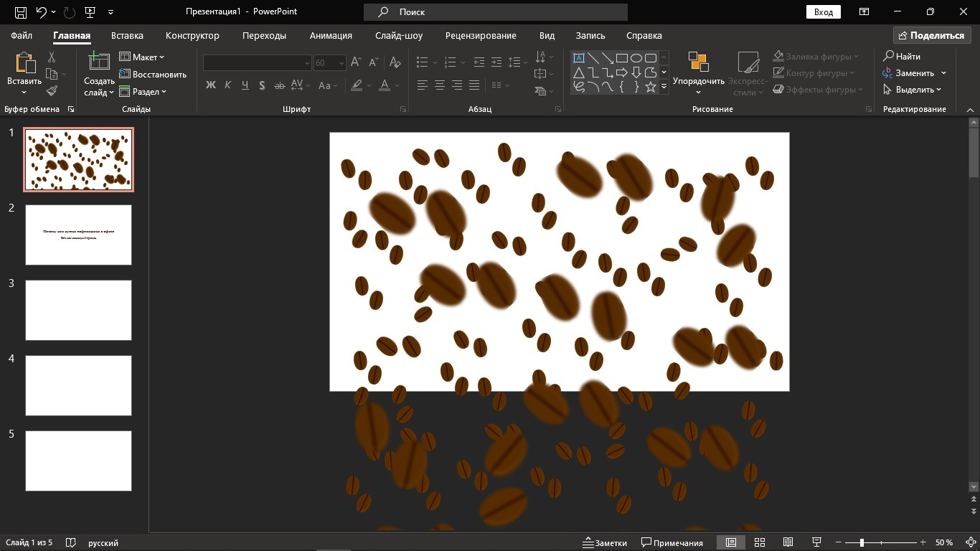980x551 pixels.
Task: Open the Макет layout dropdown
Action: click(142, 57)
